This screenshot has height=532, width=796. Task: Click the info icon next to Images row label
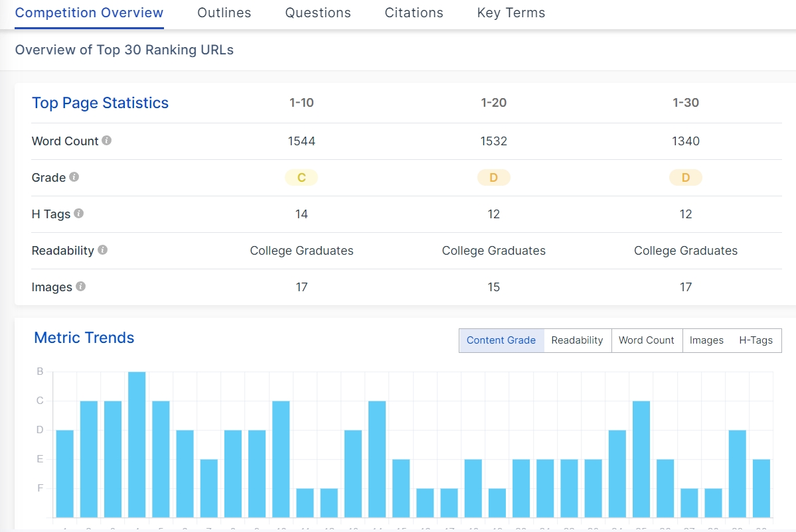(80, 287)
